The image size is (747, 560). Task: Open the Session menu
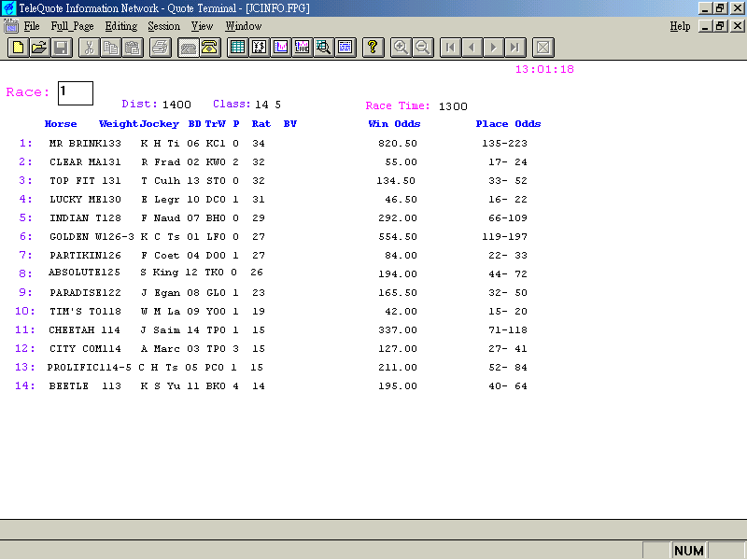pyautogui.click(x=164, y=26)
